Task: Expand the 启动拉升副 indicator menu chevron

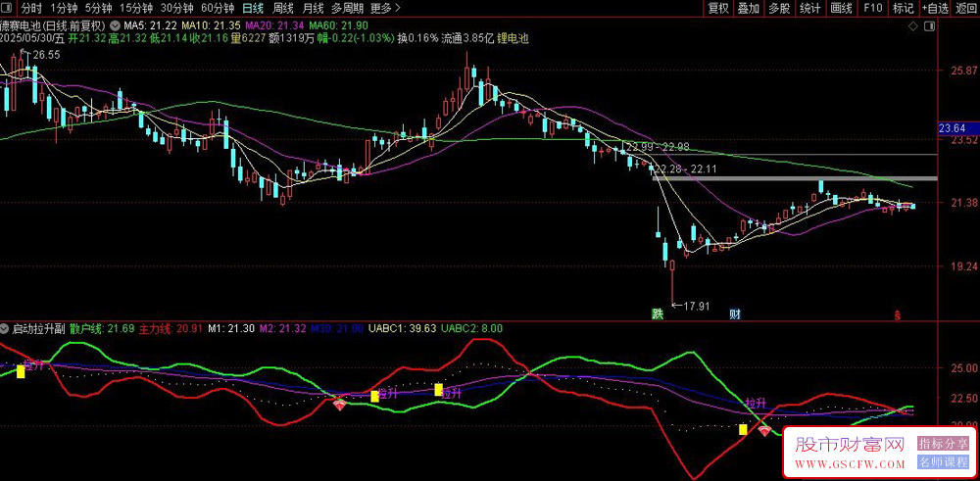Action: 6,328
